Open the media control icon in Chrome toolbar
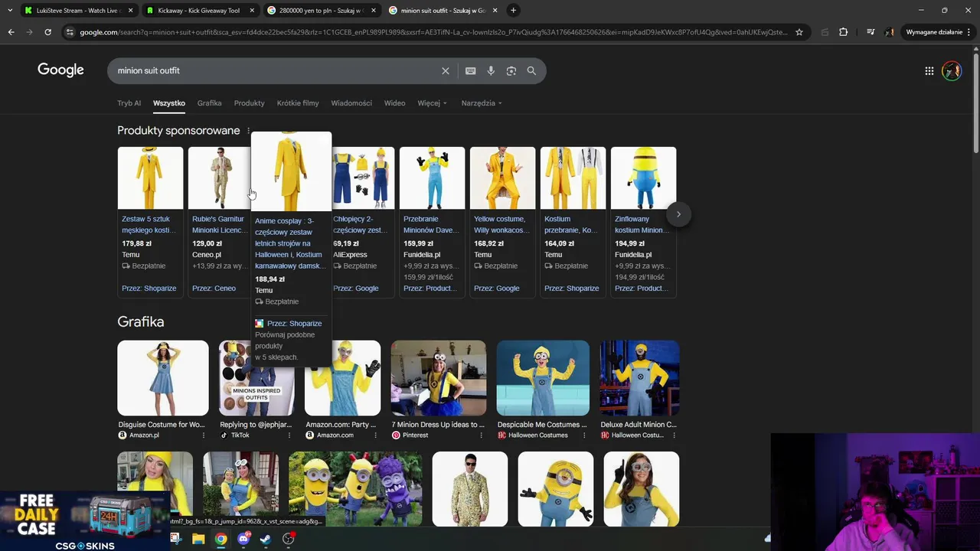Image resolution: width=980 pixels, height=551 pixels. (x=871, y=32)
